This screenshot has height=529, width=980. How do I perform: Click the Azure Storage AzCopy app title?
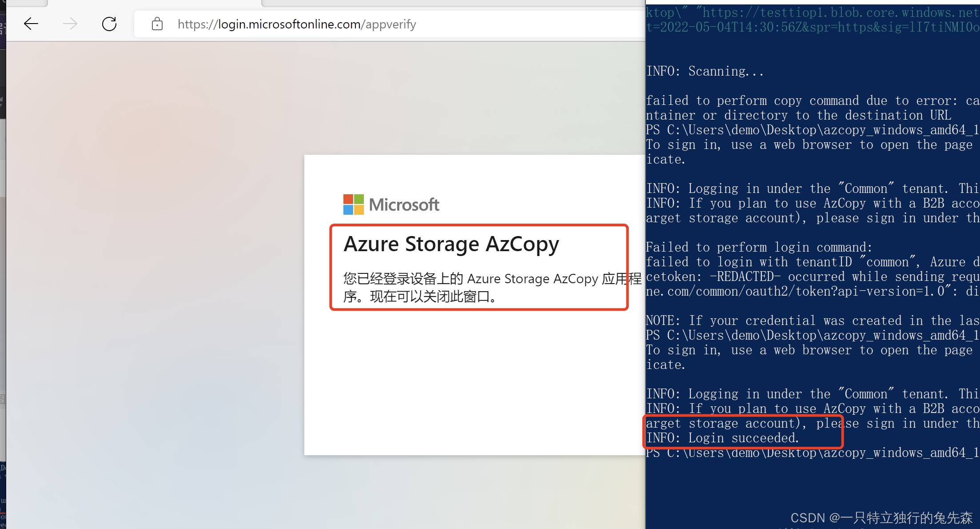[x=452, y=244]
